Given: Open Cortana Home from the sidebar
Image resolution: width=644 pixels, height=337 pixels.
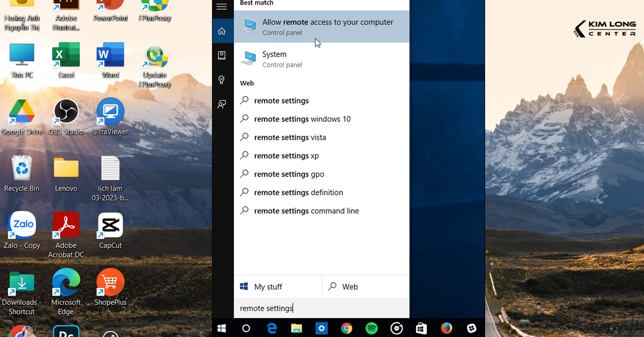Looking at the screenshot, I should 222,31.
